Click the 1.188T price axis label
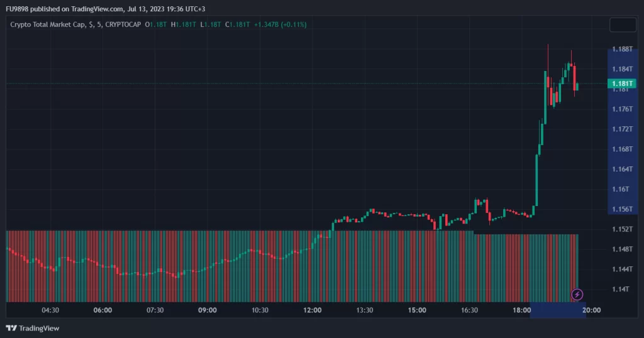Screen dimensions: 644x338 621,49
